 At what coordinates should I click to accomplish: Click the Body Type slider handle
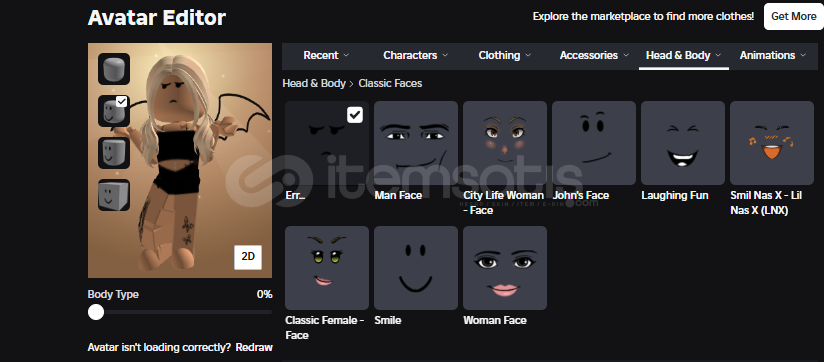pyautogui.click(x=96, y=312)
